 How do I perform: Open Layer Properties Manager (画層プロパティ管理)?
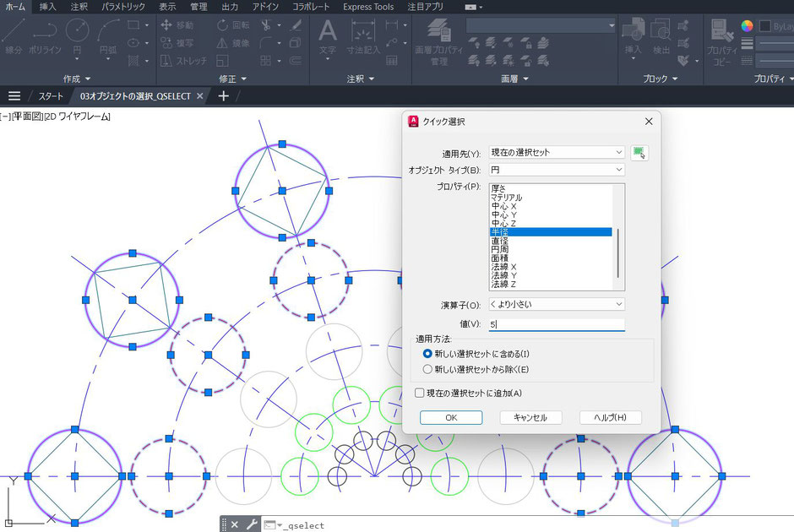click(439, 41)
